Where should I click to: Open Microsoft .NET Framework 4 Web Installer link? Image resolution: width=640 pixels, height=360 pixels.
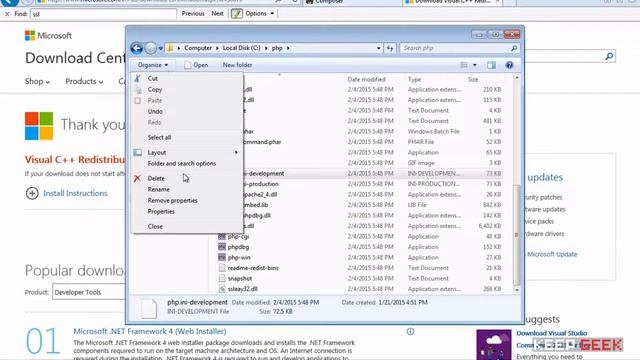tap(149, 331)
